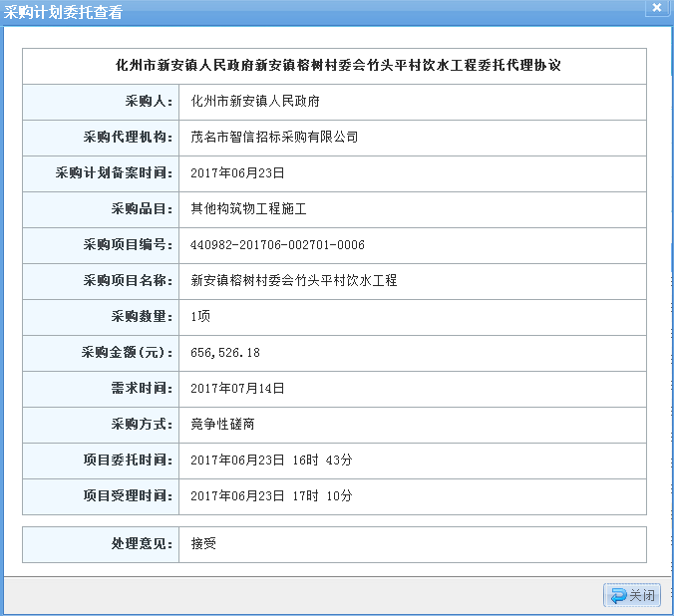This screenshot has height=616, width=674.
Task: Click project number 440982-201706-002701-0006
Action: pos(277,245)
